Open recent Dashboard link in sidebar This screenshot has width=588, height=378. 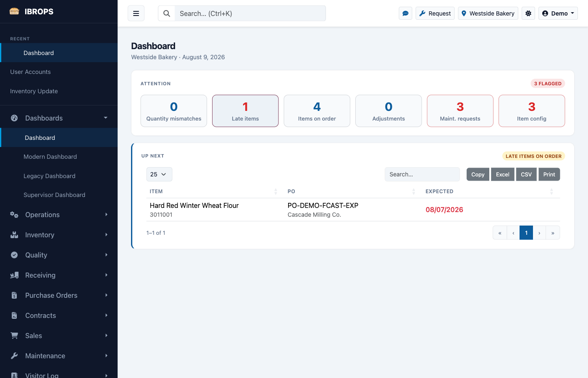click(x=59, y=53)
